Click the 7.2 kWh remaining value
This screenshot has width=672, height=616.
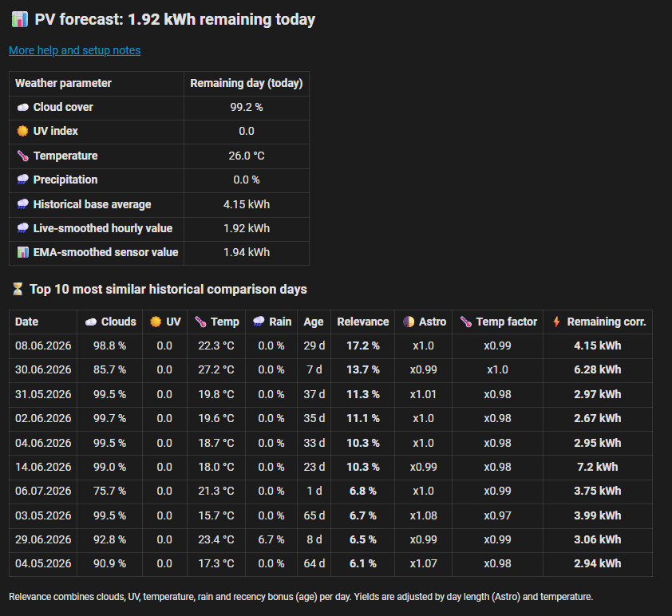coord(598,467)
